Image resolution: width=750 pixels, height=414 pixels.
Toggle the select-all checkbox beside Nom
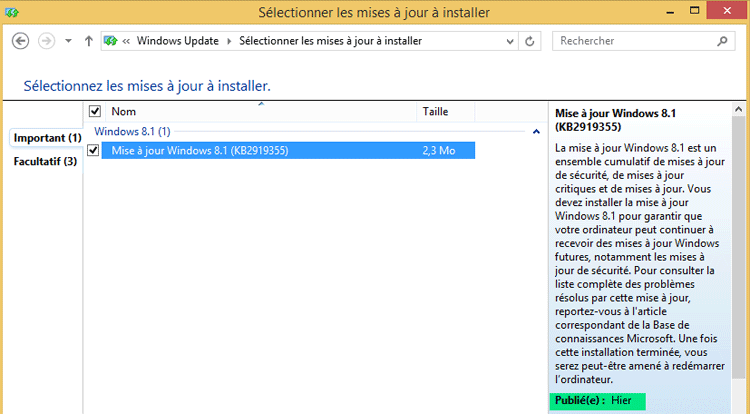tap(95, 112)
